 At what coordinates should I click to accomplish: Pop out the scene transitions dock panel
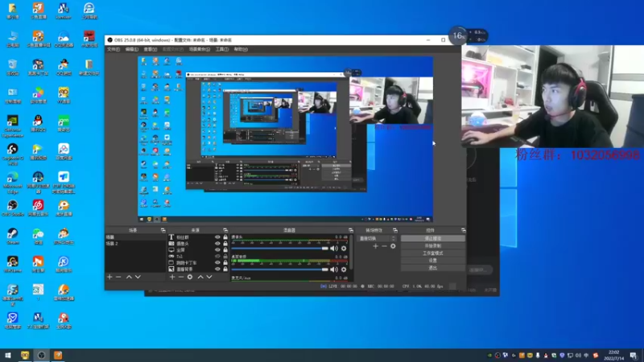point(395,230)
